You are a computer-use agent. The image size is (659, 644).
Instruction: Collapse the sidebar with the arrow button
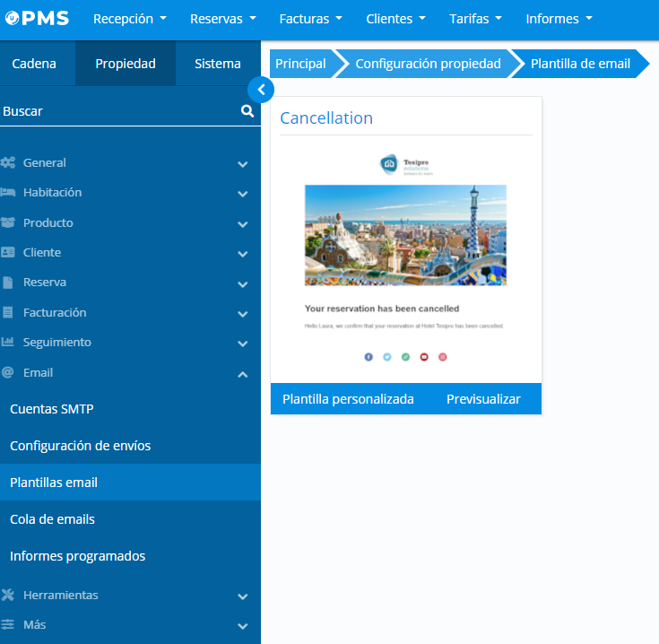pos(260,89)
